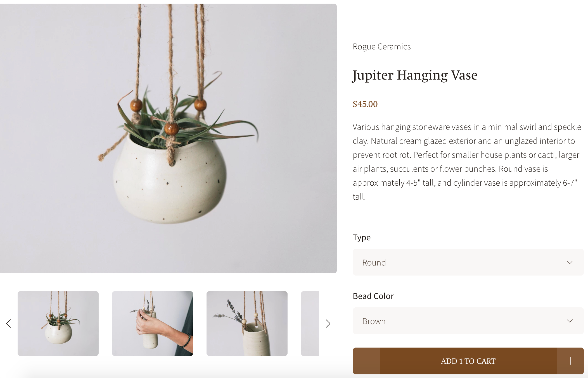The image size is (588, 378).
Task: Click the Type field label
Action: pos(362,238)
